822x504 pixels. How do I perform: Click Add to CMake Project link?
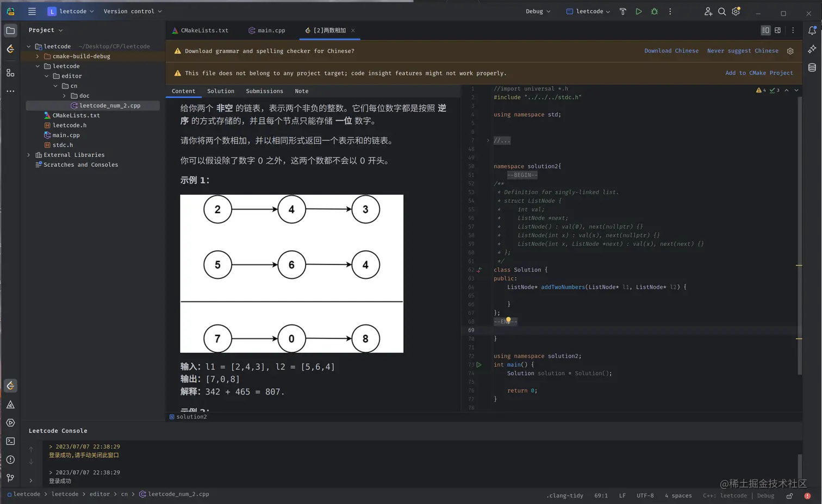click(x=759, y=73)
